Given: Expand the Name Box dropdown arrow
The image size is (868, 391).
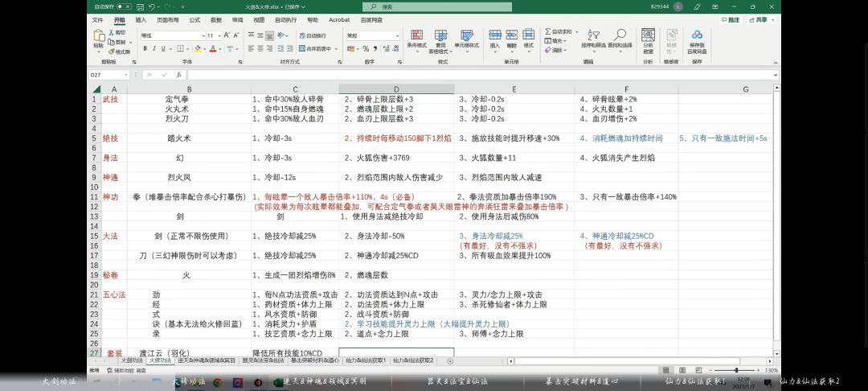Looking at the screenshot, I should pos(126,75).
